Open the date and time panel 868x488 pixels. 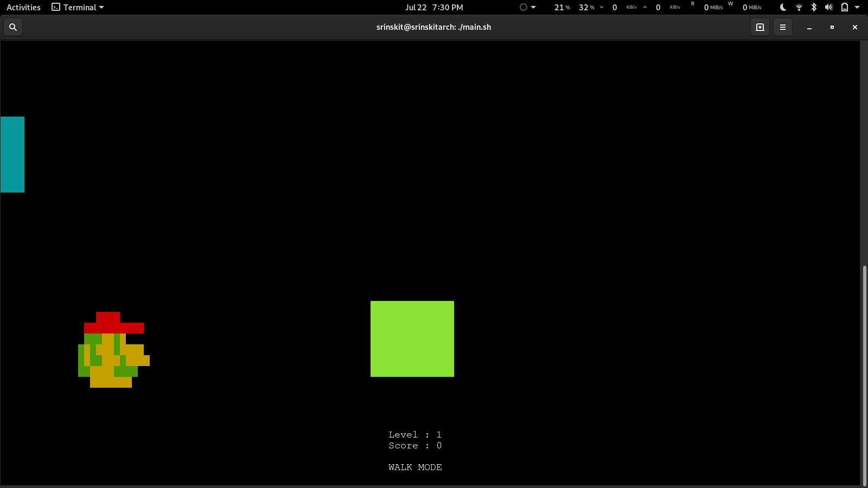tap(434, 7)
